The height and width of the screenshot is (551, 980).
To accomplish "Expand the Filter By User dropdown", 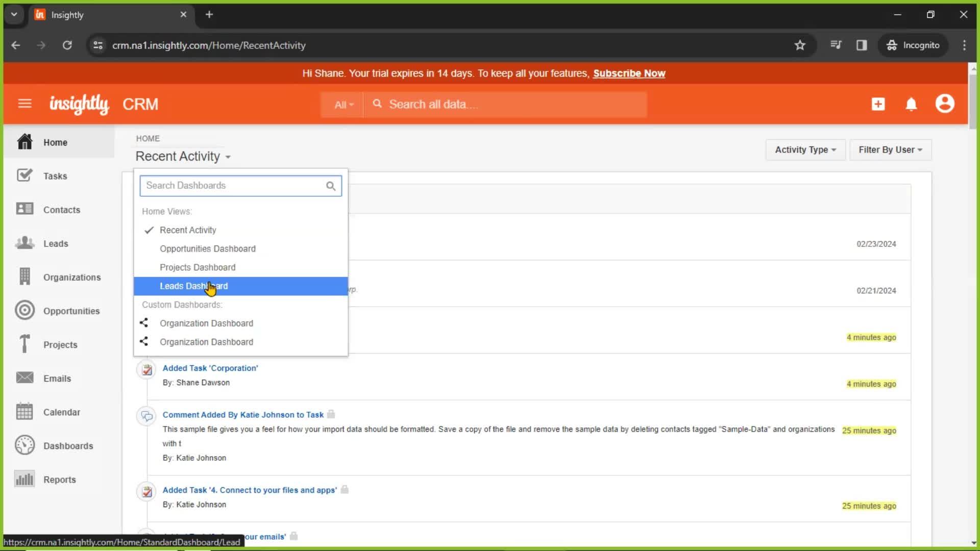I will pos(889,149).
